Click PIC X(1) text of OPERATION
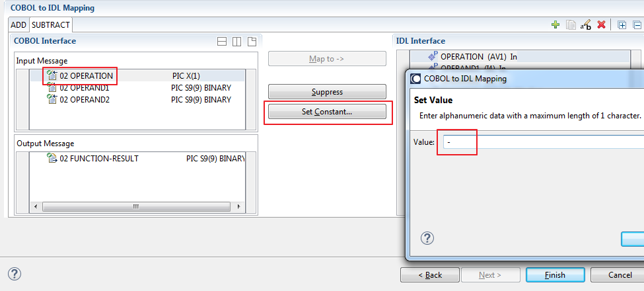Viewport: 644px width, 291px height. tap(186, 75)
